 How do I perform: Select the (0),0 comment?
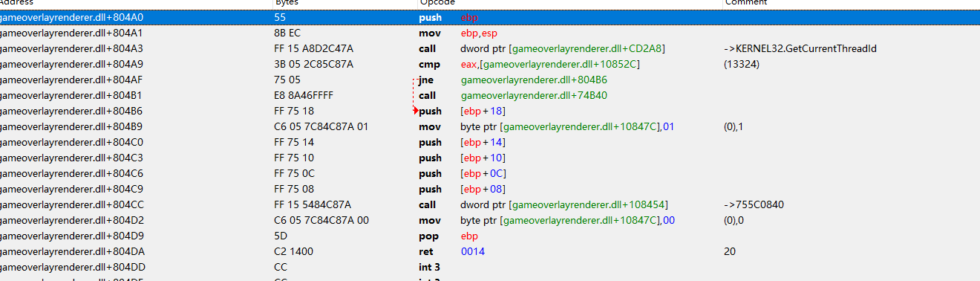point(734,220)
